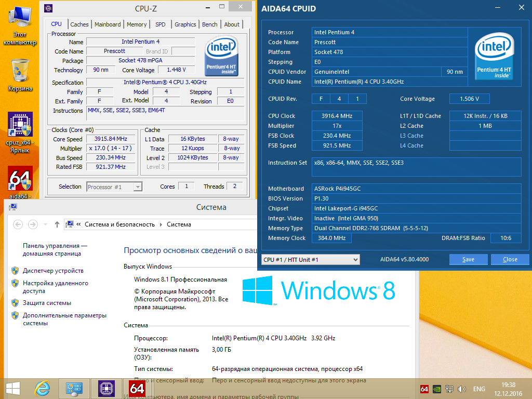Expand the breadcrumb arrow after Система и безопасность
The image size is (532, 399).
161,224
